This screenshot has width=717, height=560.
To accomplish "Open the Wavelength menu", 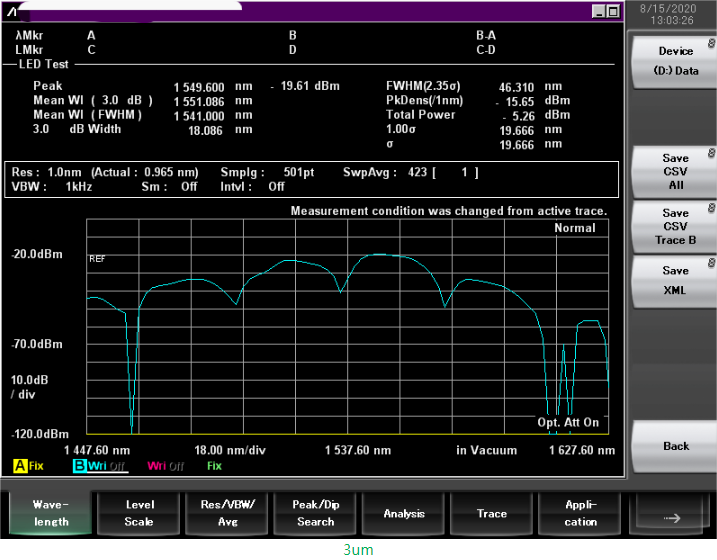I will pos(50,514).
